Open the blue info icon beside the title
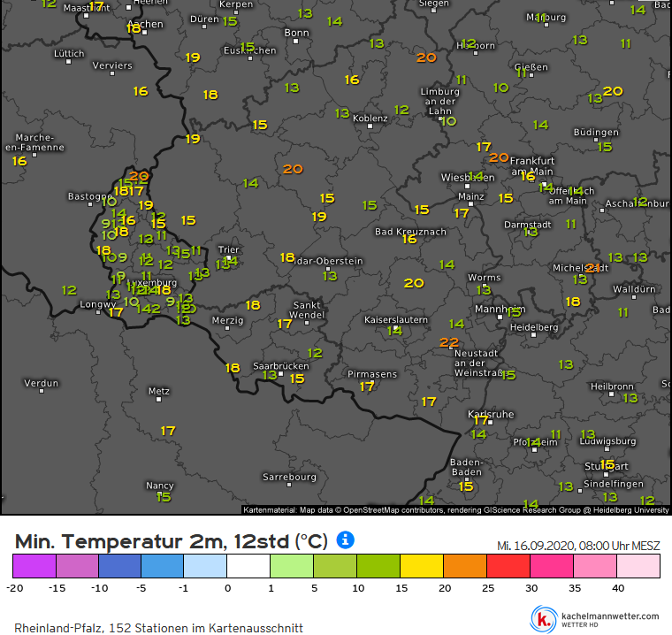Screen dimensions: 672x635 click(x=345, y=539)
